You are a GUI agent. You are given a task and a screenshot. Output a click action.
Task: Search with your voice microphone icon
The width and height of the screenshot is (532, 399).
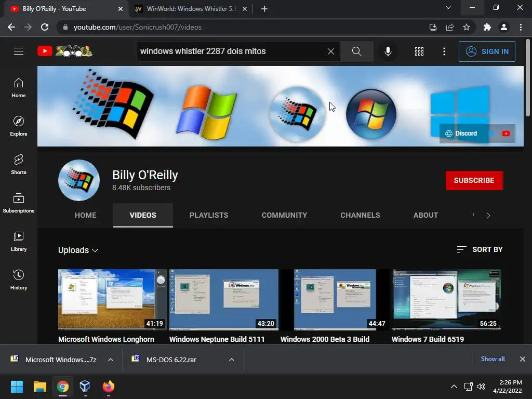coord(388,51)
